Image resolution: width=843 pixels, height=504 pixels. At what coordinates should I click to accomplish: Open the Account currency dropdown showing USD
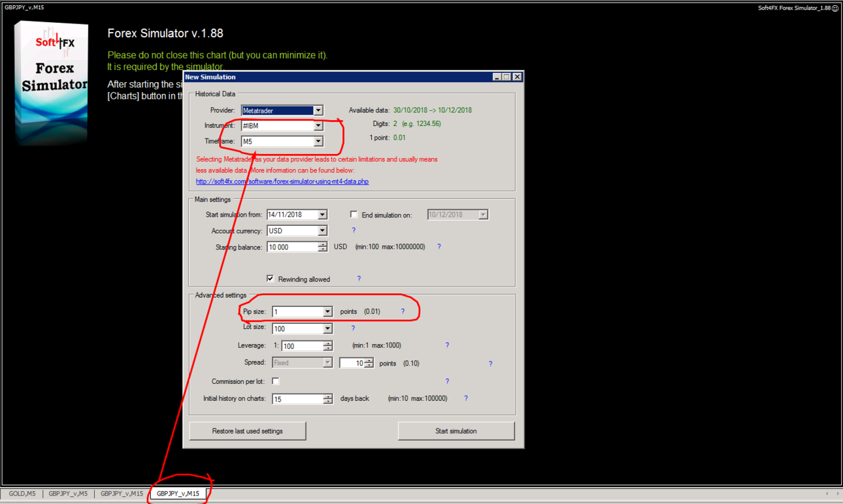coord(322,230)
